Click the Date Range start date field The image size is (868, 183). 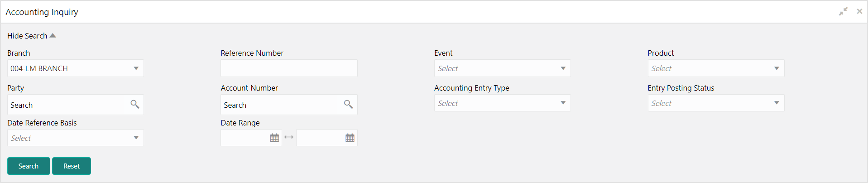(245, 138)
